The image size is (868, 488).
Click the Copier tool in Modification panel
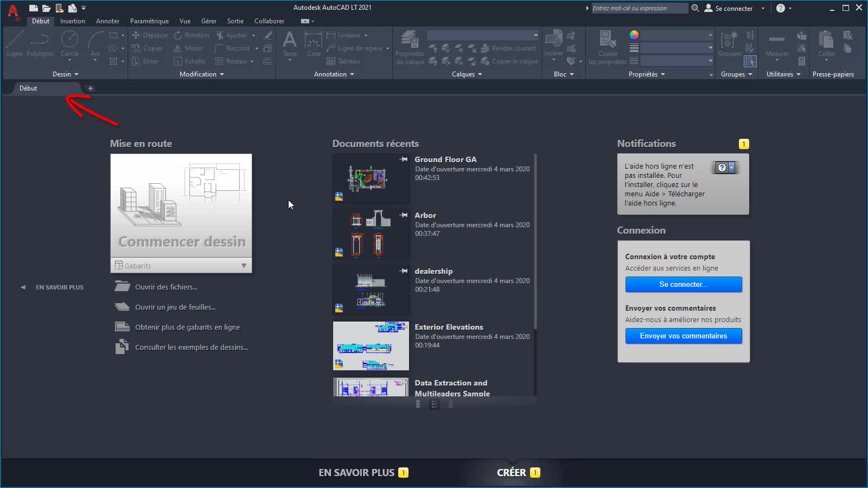coord(147,48)
